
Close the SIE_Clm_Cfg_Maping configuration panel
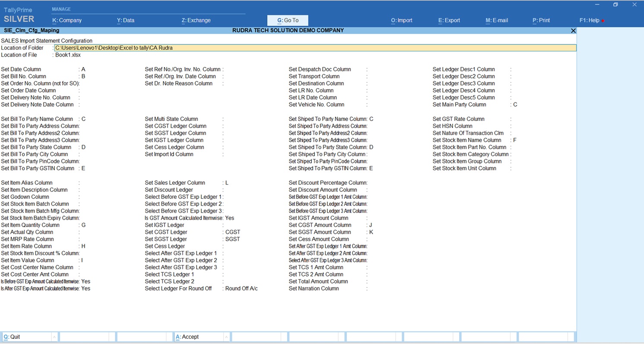(573, 31)
